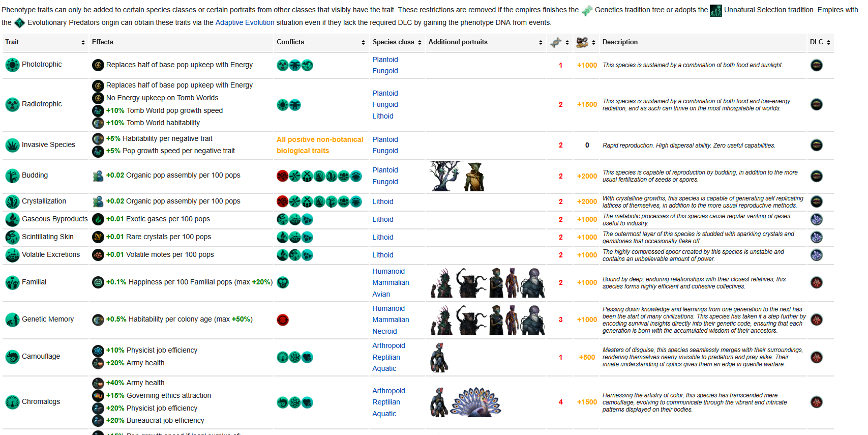Click the Scintillating Skin trait icon
868x435 pixels.
pos(12,237)
